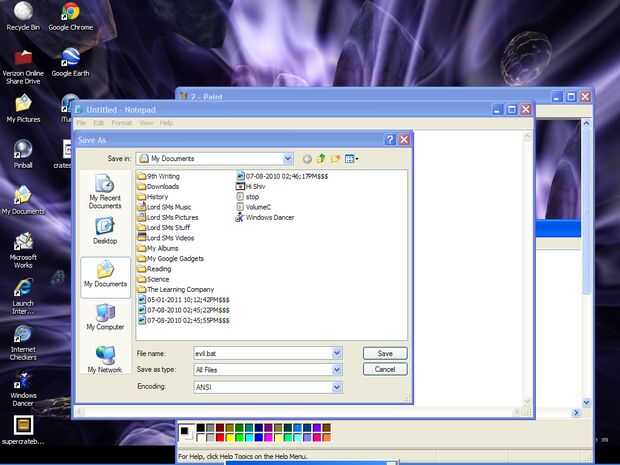Select the Lord SMs Videos folder
Viewport: 620px width, 465px height.
tap(166, 238)
